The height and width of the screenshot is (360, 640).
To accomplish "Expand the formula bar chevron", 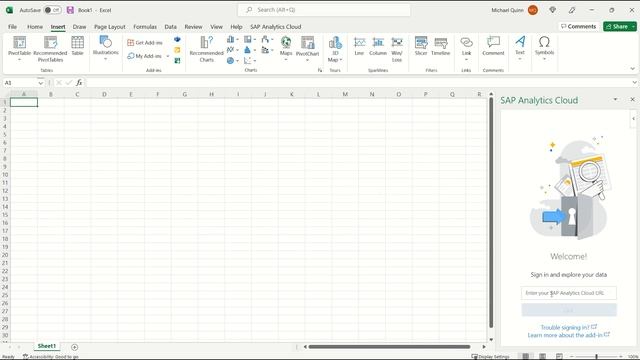I will pyautogui.click(x=634, y=82).
